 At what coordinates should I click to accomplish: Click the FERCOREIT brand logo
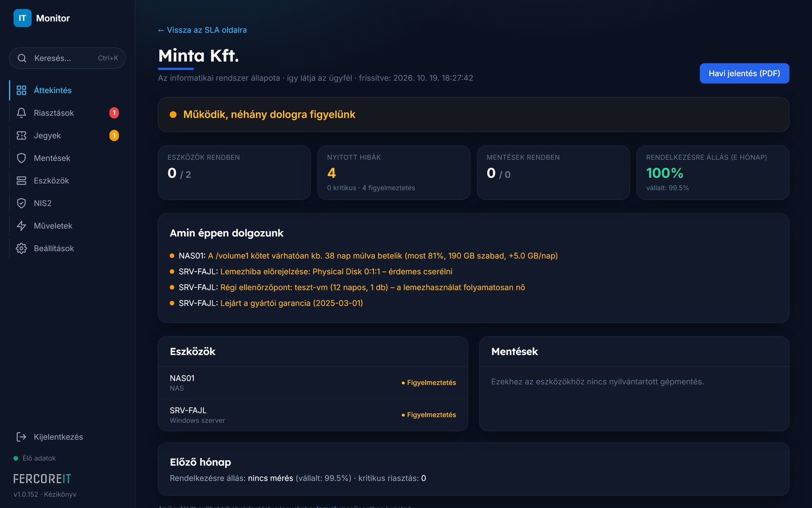click(x=42, y=479)
